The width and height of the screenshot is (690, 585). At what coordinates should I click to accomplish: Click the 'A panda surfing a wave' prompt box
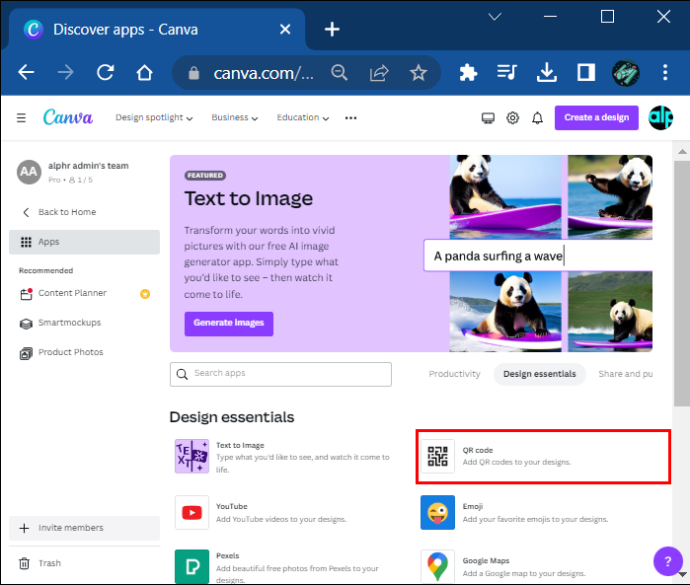tap(538, 256)
